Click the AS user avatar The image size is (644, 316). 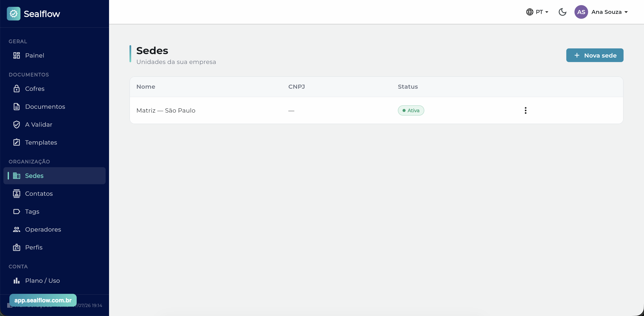(x=581, y=12)
